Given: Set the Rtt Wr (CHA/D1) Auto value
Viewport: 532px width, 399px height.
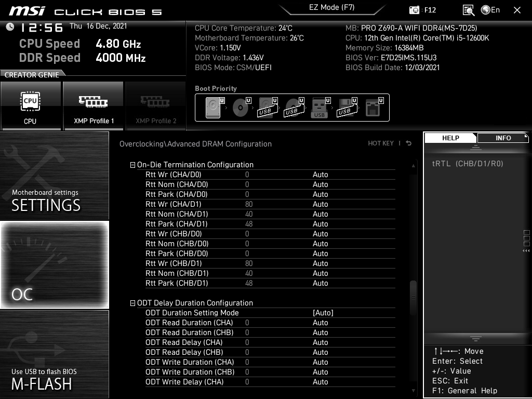Looking at the screenshot, I should pos(320,204).
